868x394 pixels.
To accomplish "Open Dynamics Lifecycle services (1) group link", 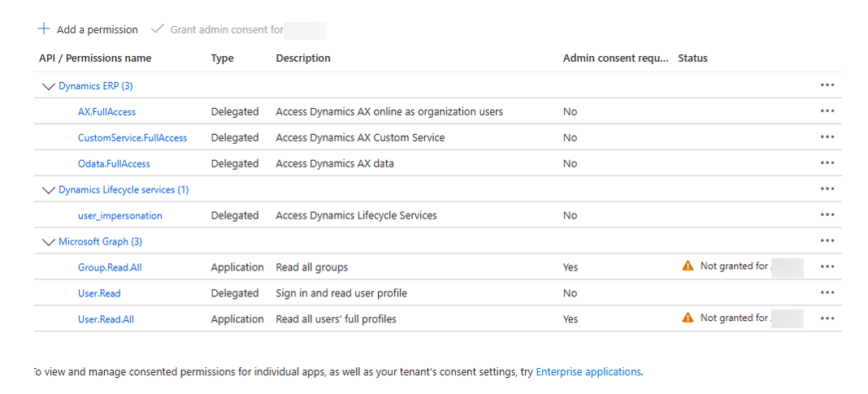I will tap(124, 190).
